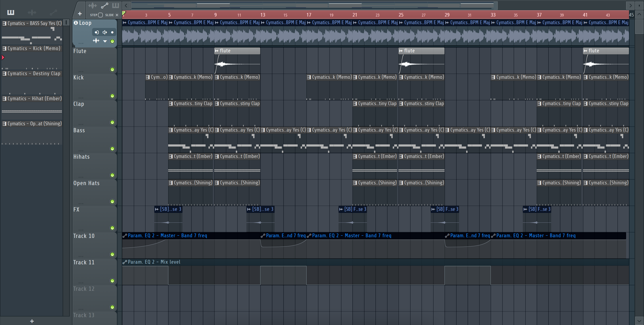This screenshot has height=325, width=644.
Task: Mute the Kick track
Action: 112,96
